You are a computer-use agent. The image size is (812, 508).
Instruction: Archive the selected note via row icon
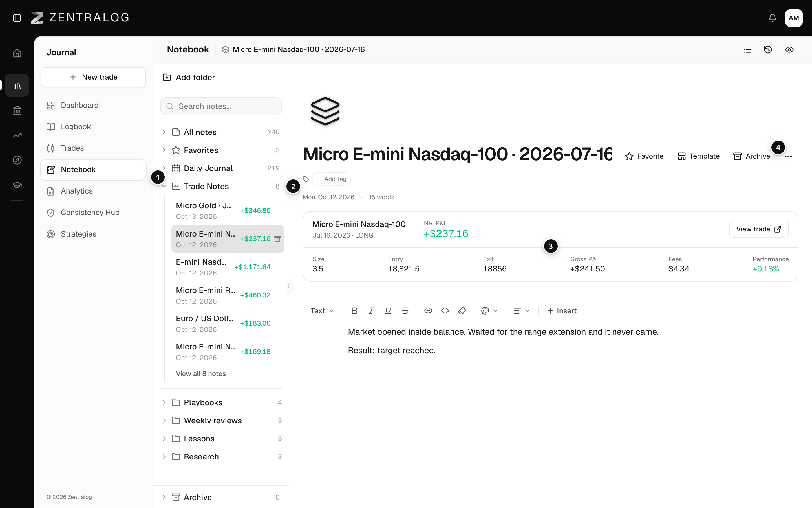click(x=277, y=239)
